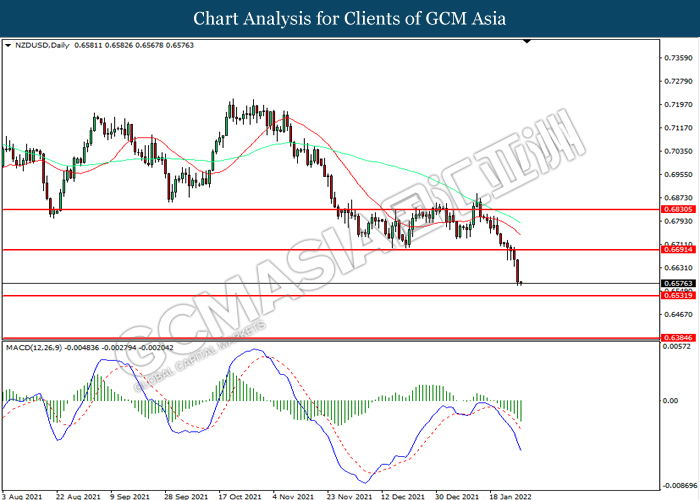This screenshot has height=500, width=700.
Task: Click the 4 Nov 2021 date label
Action: [x=293, y=496]
